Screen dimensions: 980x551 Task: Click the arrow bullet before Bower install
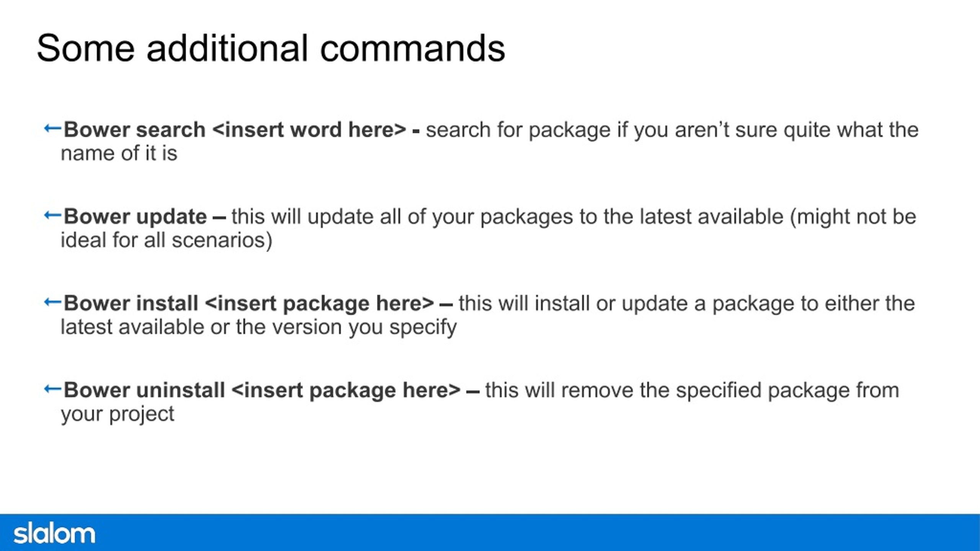pos(52,302)
